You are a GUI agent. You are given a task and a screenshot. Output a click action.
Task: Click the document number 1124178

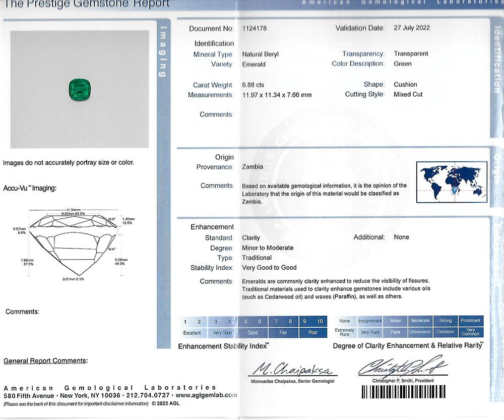point(254,28)
